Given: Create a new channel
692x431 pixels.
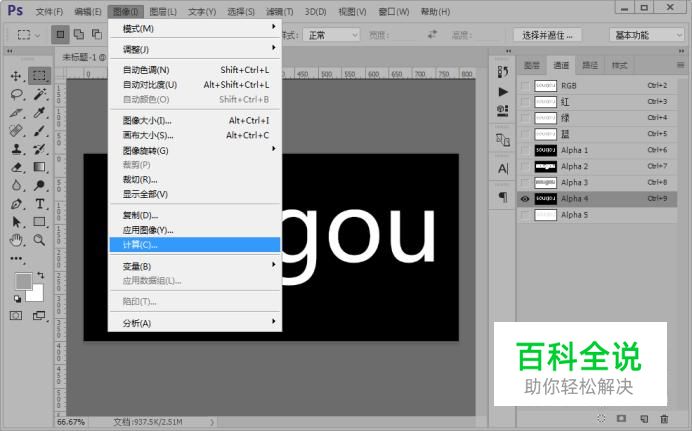Looking at the screenshot, I should click(x=644, y=418).
